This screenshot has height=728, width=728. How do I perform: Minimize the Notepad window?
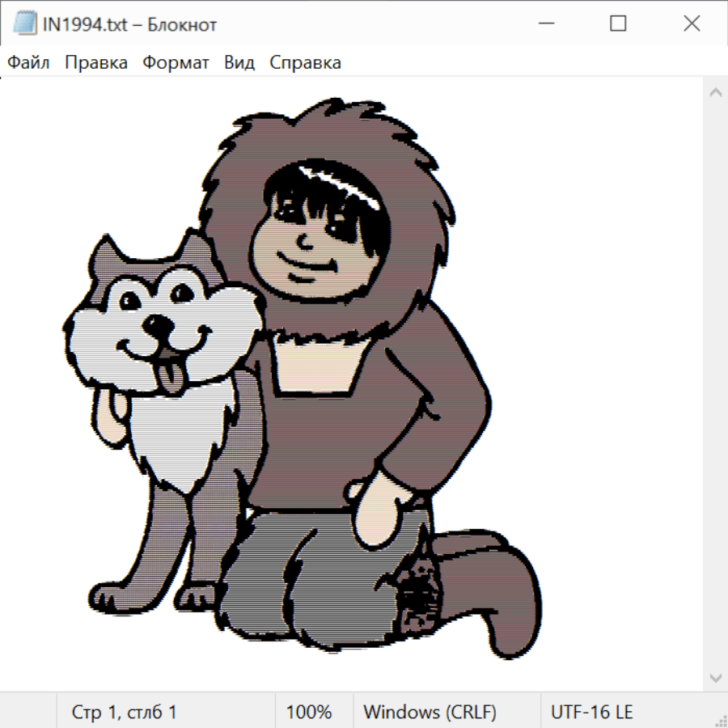click(x=544, y=24)
